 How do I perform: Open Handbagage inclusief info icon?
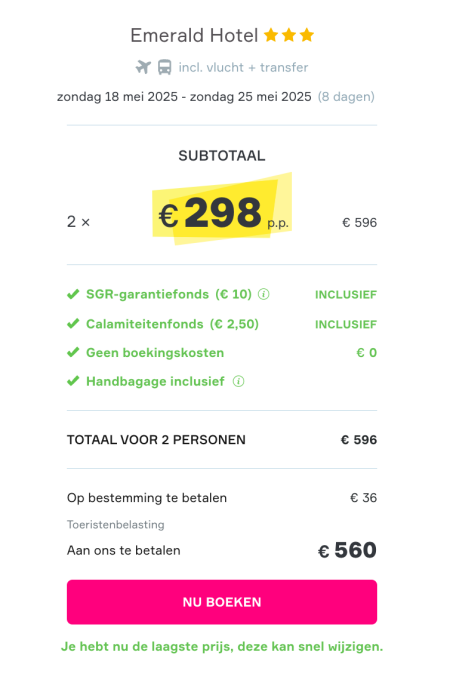238,382
